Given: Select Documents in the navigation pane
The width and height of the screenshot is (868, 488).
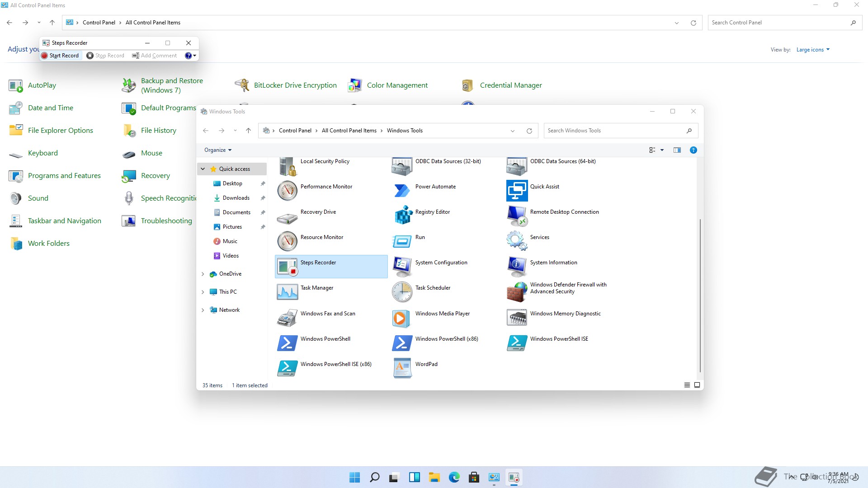Looking at the screenshot, I should tap(236, 212).
